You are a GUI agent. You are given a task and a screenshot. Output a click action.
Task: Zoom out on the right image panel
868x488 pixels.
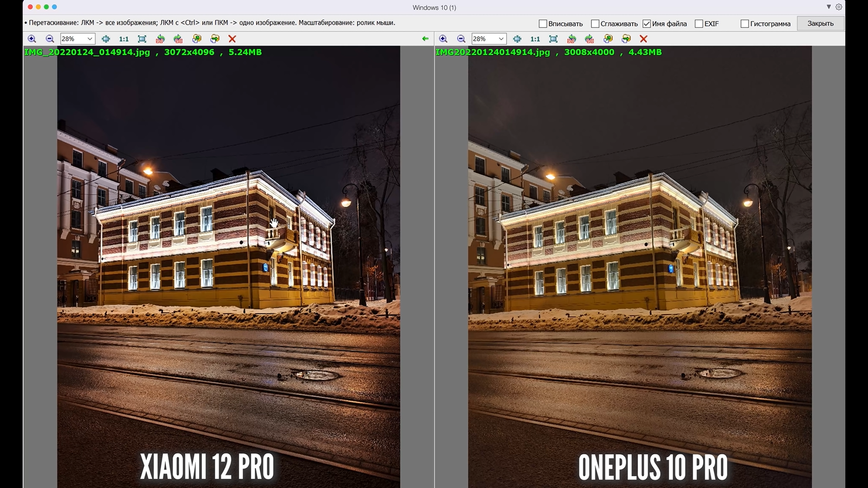[x=461, y=39]
